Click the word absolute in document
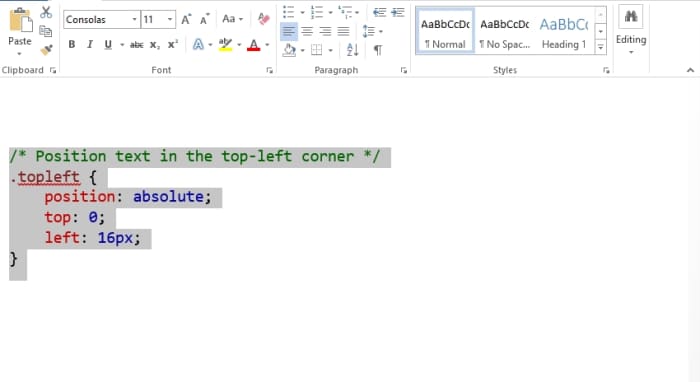The width and height of the screenshot is (700, 382). click(x=168, y=196)
